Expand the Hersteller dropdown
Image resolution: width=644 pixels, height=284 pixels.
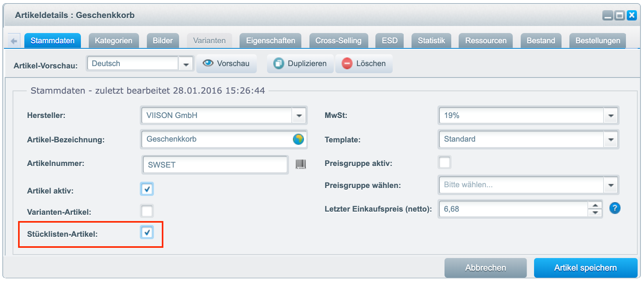[x=299, y=116]
